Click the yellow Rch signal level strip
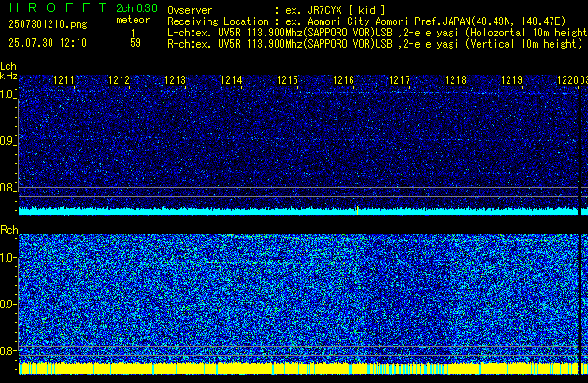588x383 pixels. pyautogui.click(x=298, y=368)
